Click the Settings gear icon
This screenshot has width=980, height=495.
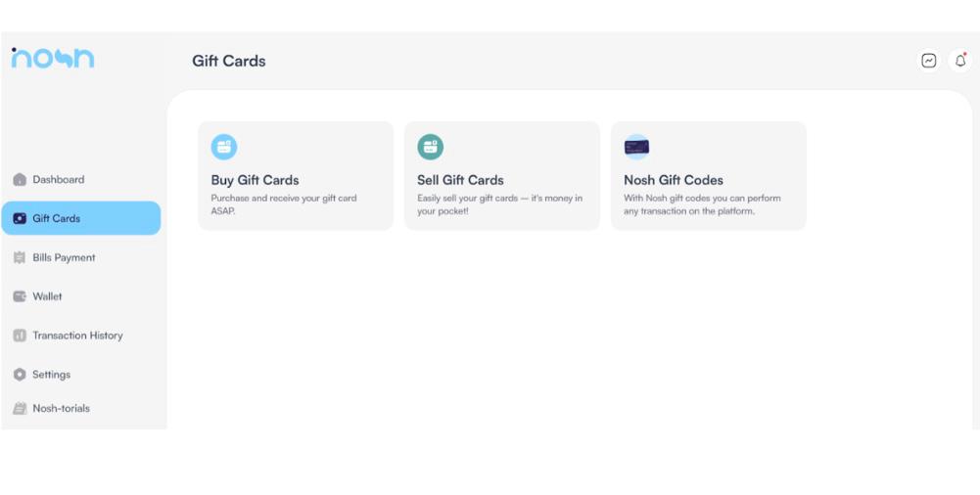(x=20, y=375)
